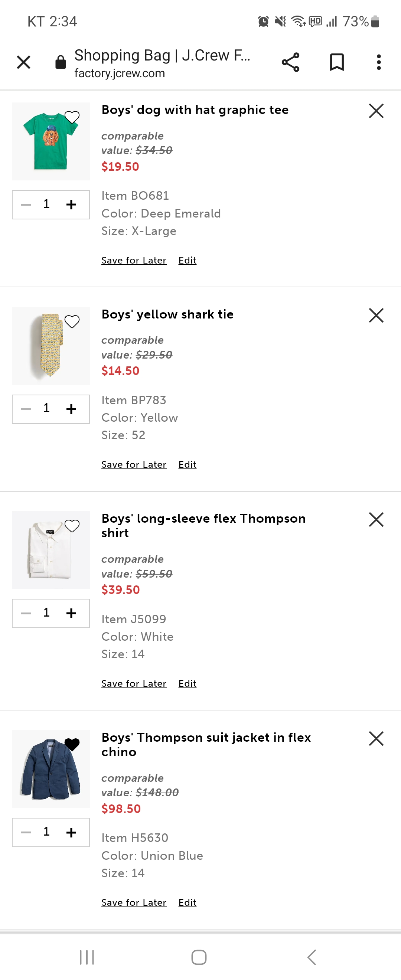Increase quantity of the shark tie
Image resolution: width=401 pixels, height=980 pixels.
[x=71, y=409]
